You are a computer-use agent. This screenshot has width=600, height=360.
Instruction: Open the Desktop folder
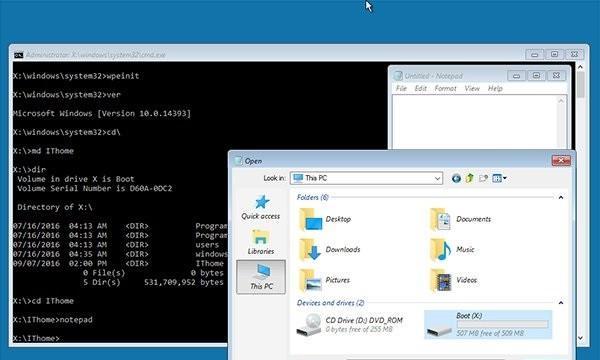(x=325, y=219)
